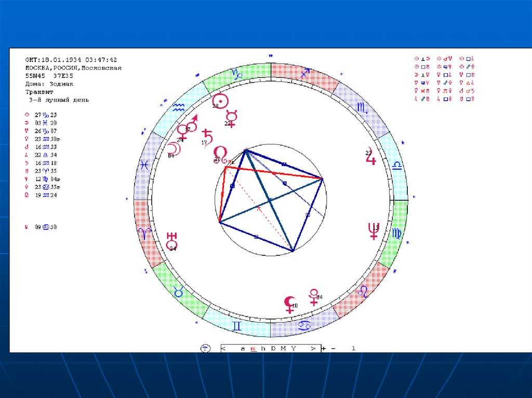The width and height of the screenshot is (532, 398).
Task: Click the Saturn glyph in the chart
Action: pyautogui.click(x=207, y=138)
